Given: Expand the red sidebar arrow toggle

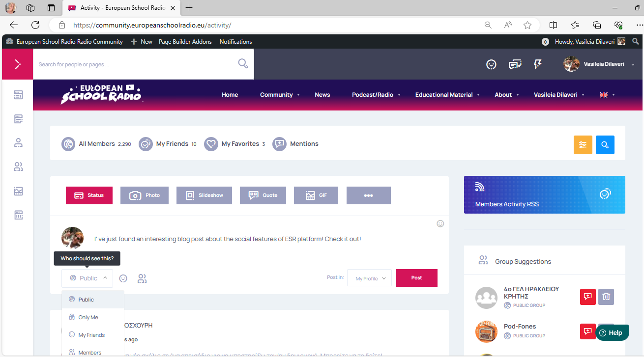Looking at the screenshot, I should [17, 64].
